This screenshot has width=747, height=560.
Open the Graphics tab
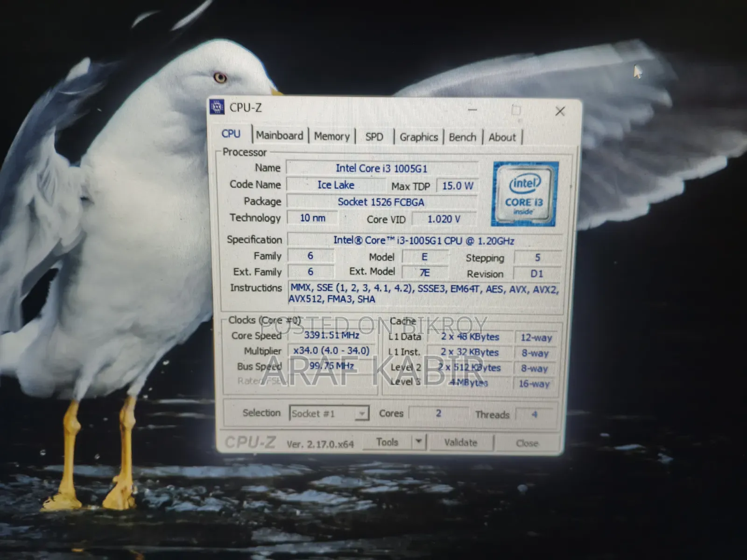(x=418, y=137)
